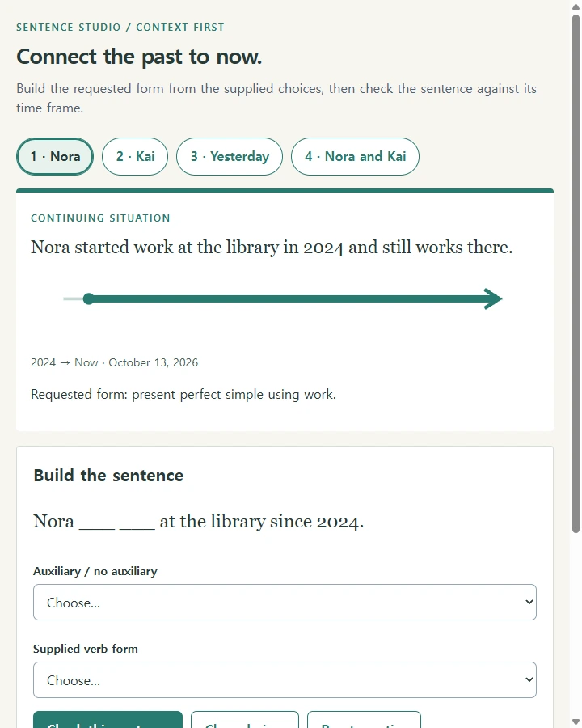Select the "1 · Nora" exercise tab
Image resolution: width=582 pixels, height=728 pixels.
click(55, 156)
